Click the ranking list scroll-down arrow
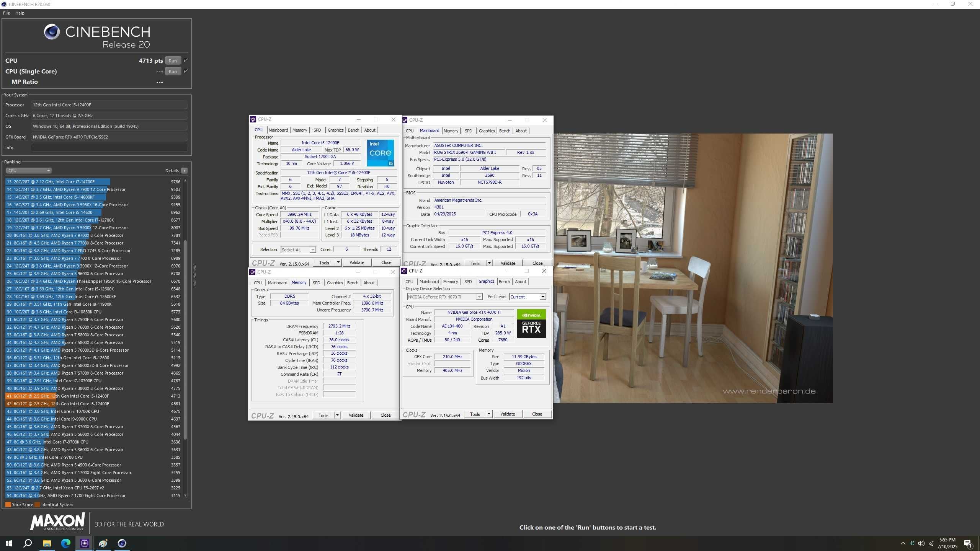Viewport: 980px width, 551px height. [x=185, y=496]
